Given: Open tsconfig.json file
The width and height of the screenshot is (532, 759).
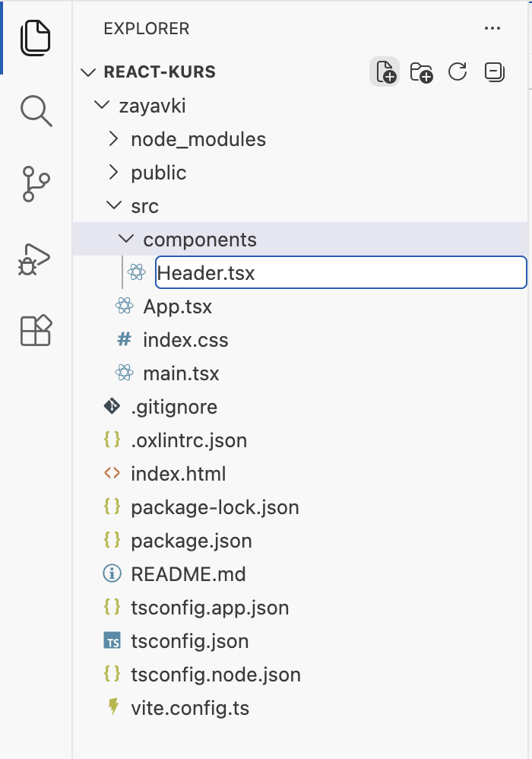Looking at the screenshot, I should [190, 640].
